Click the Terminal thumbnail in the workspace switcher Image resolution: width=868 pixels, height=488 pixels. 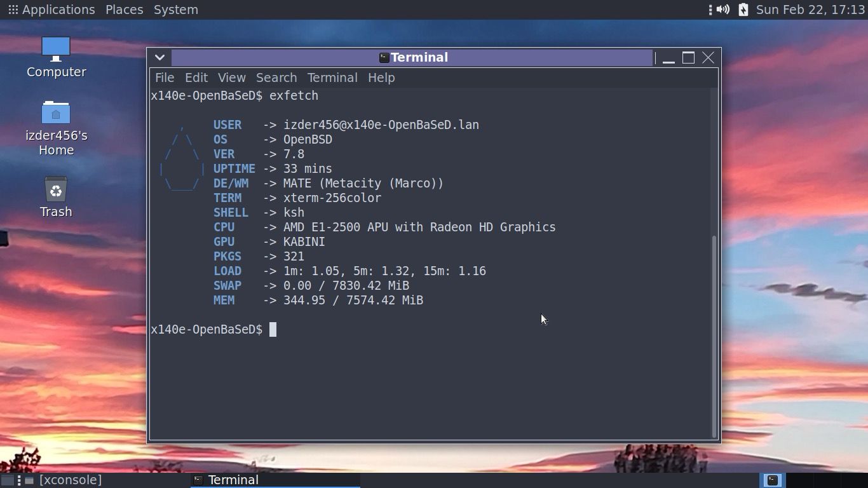[x=773, y=480]
